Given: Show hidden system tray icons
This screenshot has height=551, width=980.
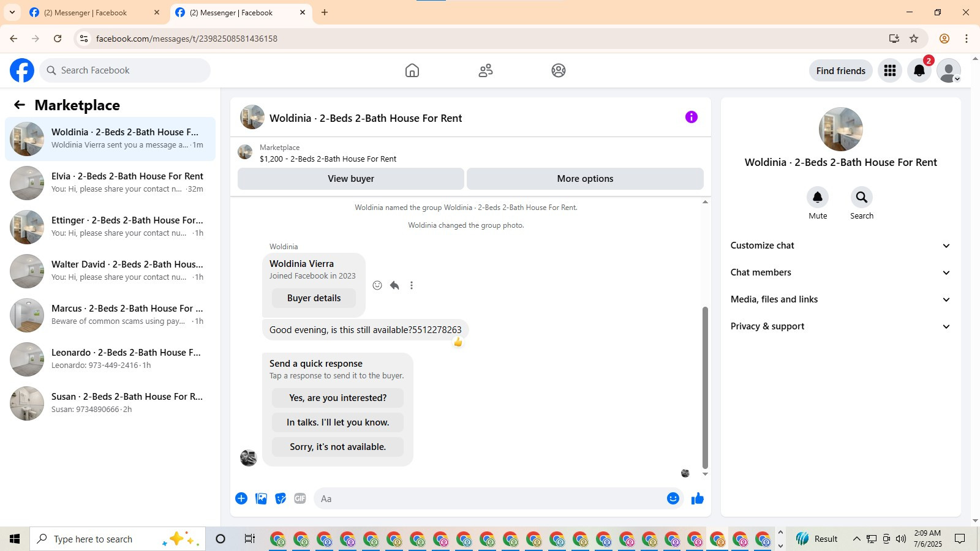Looking at the screenshot, I should (x=856, y=539).
